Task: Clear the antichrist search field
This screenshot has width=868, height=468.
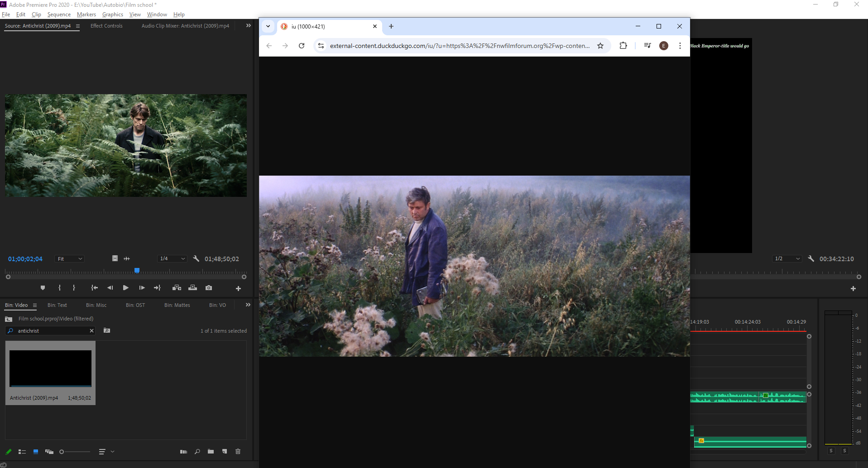Action: tap(92, 331)
